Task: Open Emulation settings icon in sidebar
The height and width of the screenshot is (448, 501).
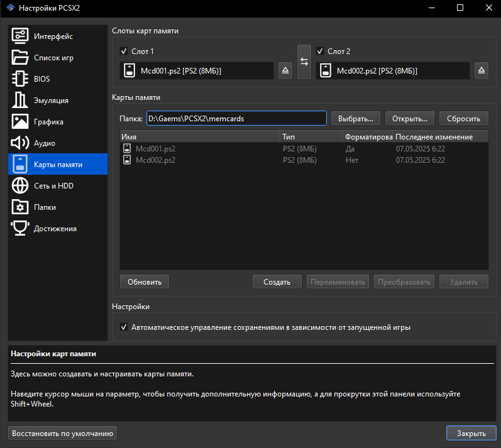Action: 20,101
